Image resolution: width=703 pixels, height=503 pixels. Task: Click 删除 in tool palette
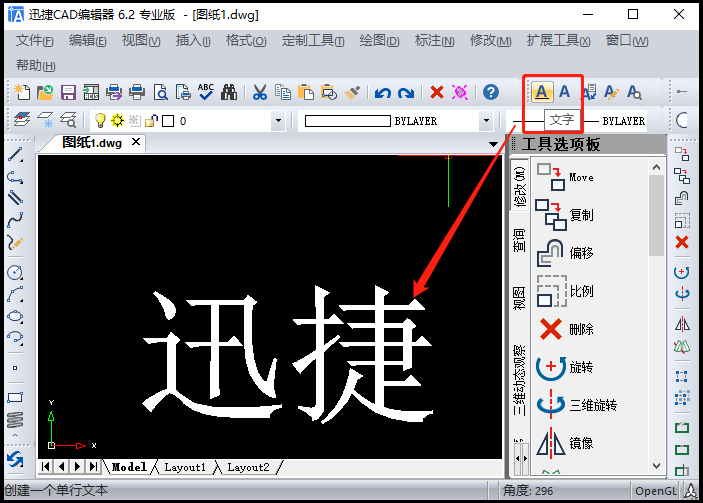tap(565, 330)
